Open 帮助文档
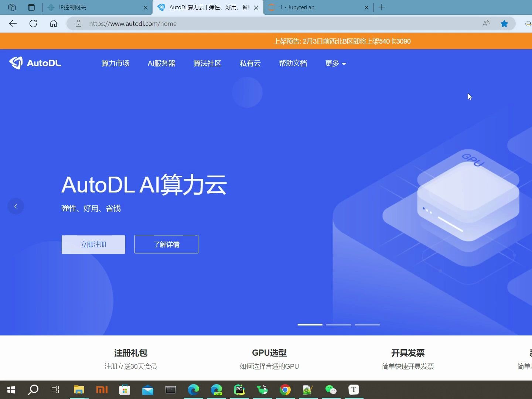The height and width of the screenshot is (399, 532). pos(293,63)
